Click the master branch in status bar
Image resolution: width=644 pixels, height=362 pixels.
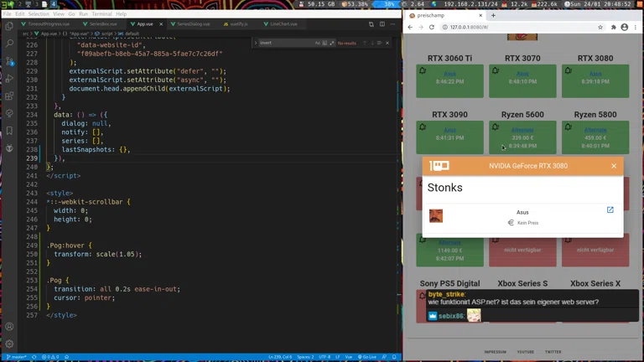pyautogui.click(x=18, y=357)
